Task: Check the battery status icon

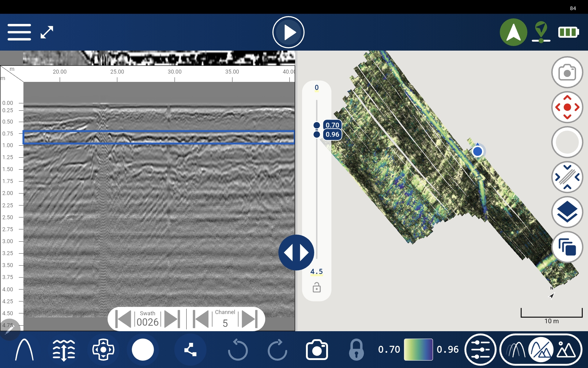Action: click(568, 32)
